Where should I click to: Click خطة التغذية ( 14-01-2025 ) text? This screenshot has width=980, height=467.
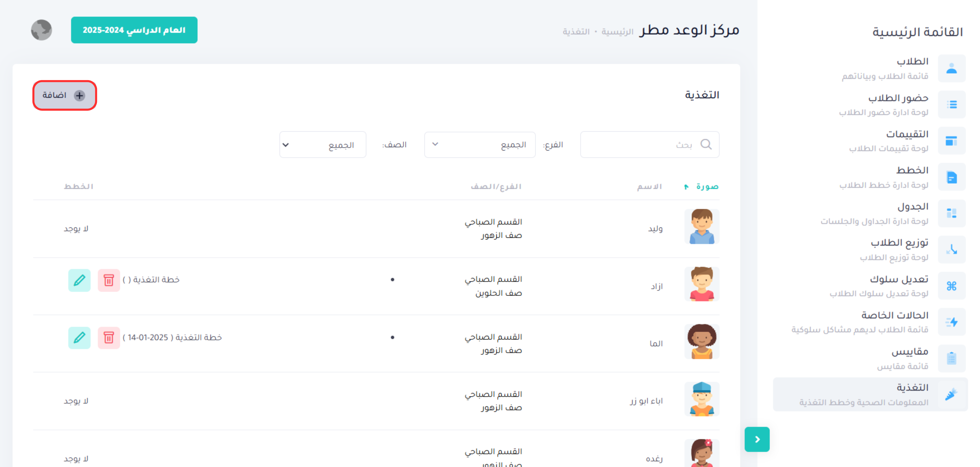[x=172, y=337]
